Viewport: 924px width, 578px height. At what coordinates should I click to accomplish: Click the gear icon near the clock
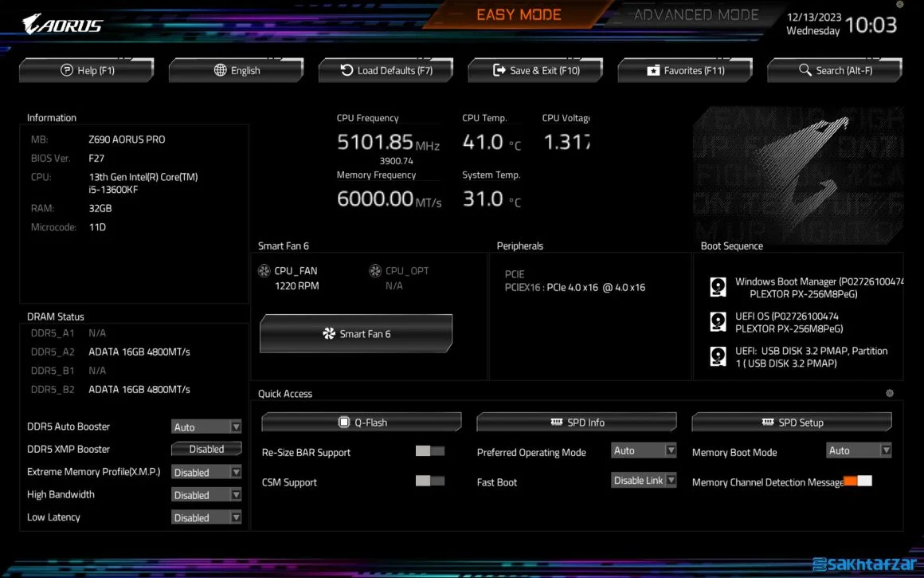900,4
